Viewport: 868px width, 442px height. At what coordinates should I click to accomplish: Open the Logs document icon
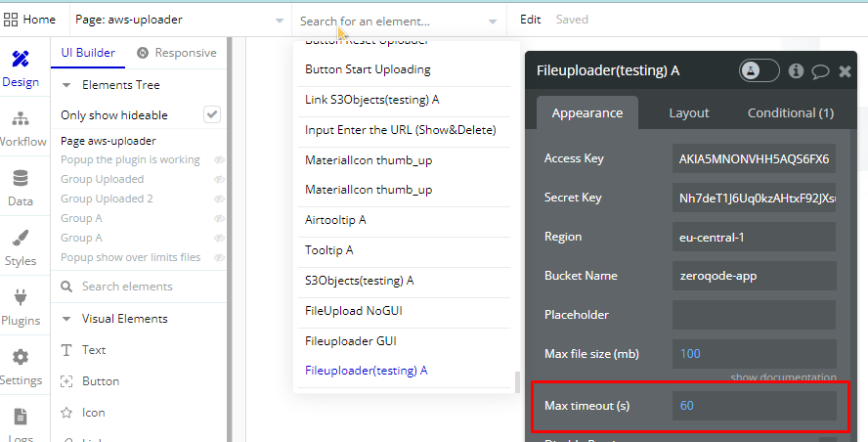pos(21,417)
